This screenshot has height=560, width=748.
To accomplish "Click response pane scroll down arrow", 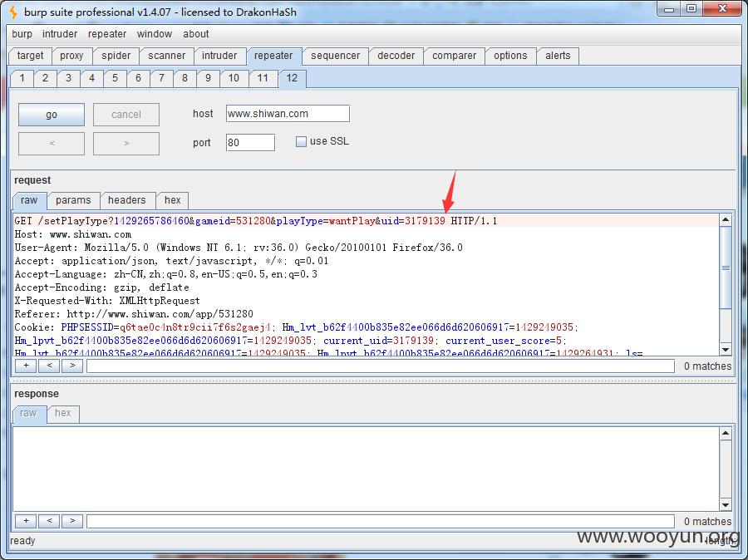I will click(x=726, y=504).
